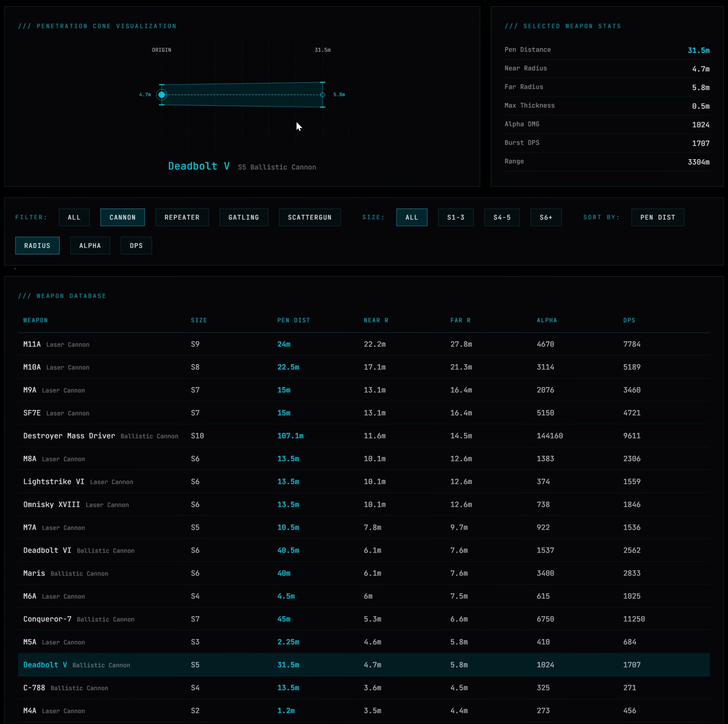Select the M10A Laser Cannon row
This screenshot has height=724, width=728.
[x=364, y=367]
